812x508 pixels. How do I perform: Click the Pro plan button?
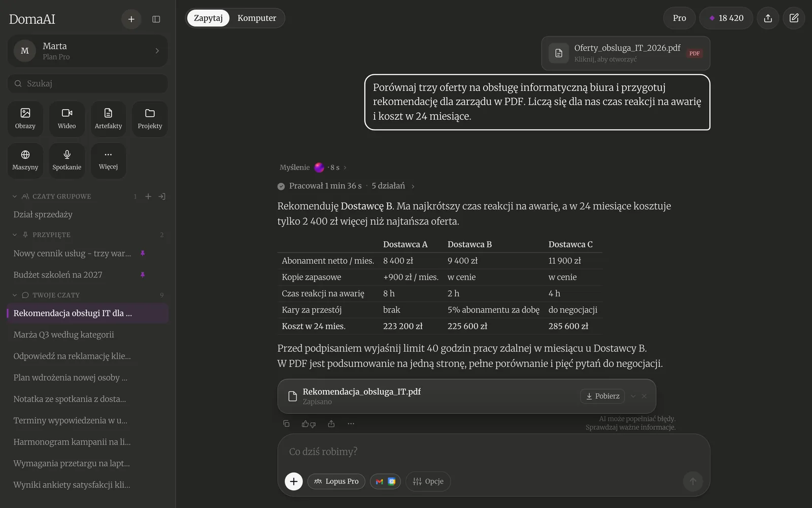click(679, 18)
